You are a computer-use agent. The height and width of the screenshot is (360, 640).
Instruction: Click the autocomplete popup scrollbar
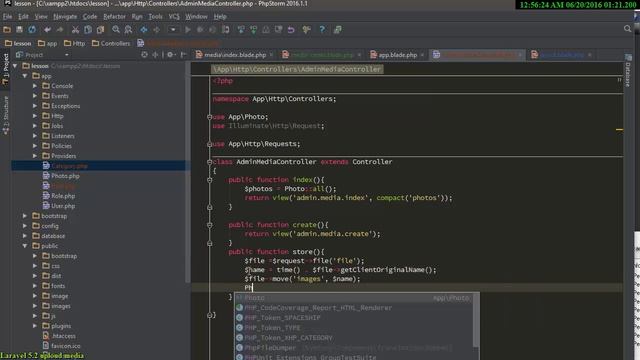click(476, 320)
